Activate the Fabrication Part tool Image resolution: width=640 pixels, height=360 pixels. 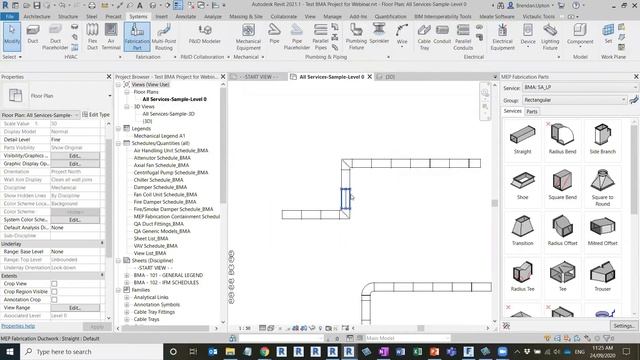tap(137, 37)
